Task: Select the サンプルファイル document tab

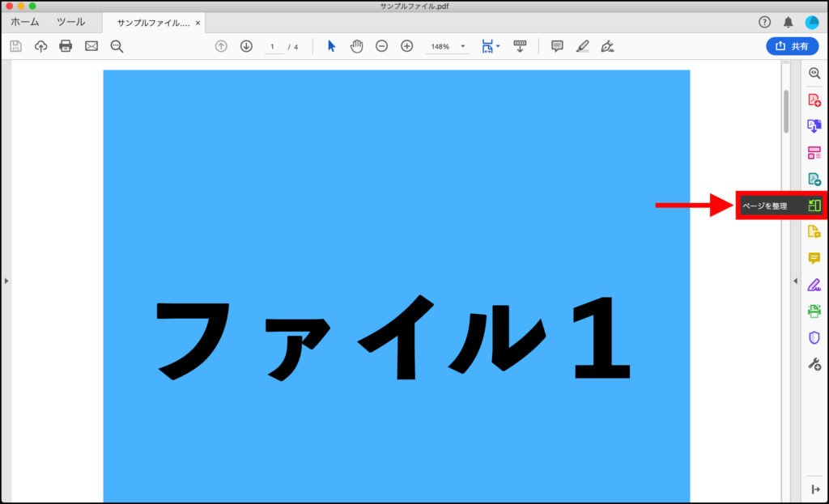Action: [153, 23]
